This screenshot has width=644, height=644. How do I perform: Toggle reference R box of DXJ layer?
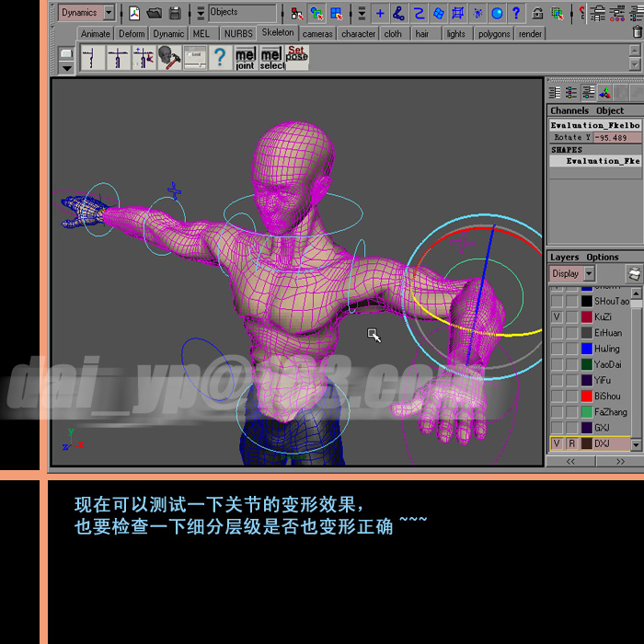pyautogui.click(x=571, y=443)
